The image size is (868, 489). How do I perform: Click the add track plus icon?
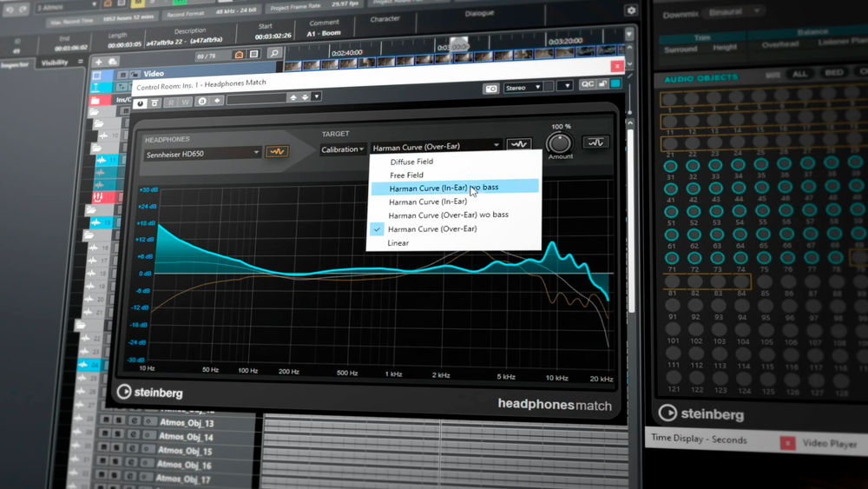[99, 62]
